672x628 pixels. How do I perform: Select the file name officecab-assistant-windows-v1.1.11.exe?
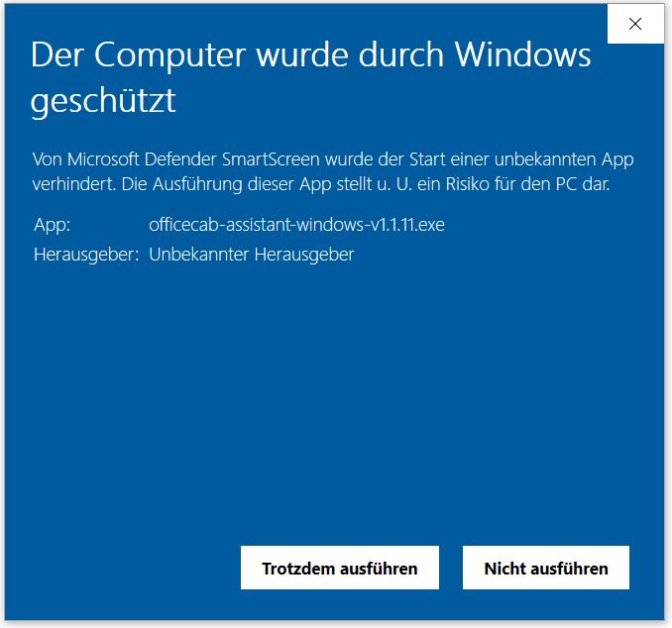(x=296, y=225)
